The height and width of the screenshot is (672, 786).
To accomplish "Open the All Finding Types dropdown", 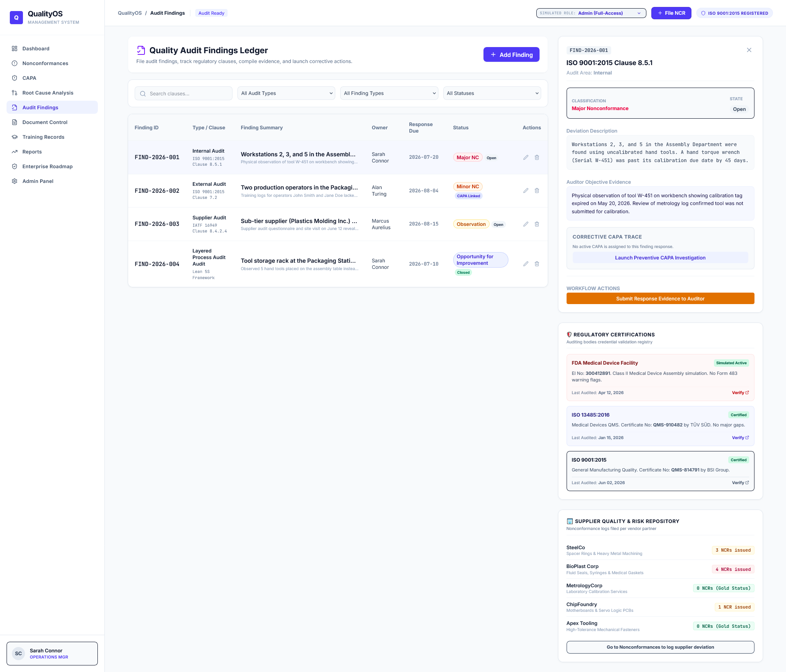I will pos(389,93).
